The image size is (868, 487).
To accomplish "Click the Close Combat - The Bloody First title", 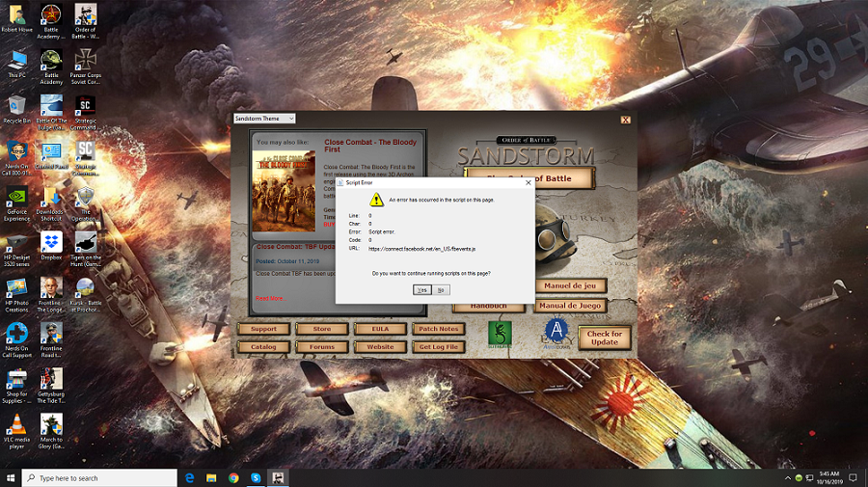I will coord(370,146).
